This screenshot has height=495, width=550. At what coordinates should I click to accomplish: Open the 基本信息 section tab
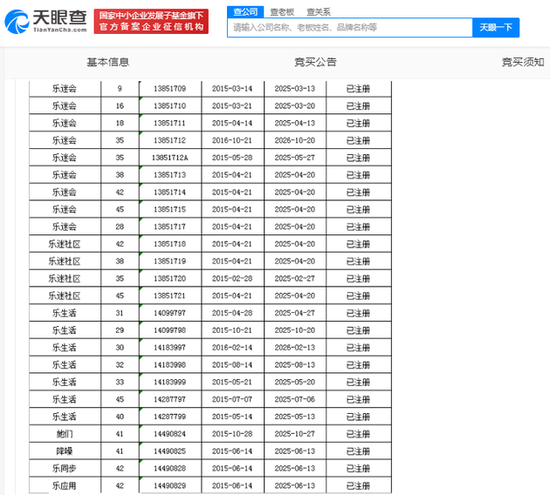[x=108, y=62]
